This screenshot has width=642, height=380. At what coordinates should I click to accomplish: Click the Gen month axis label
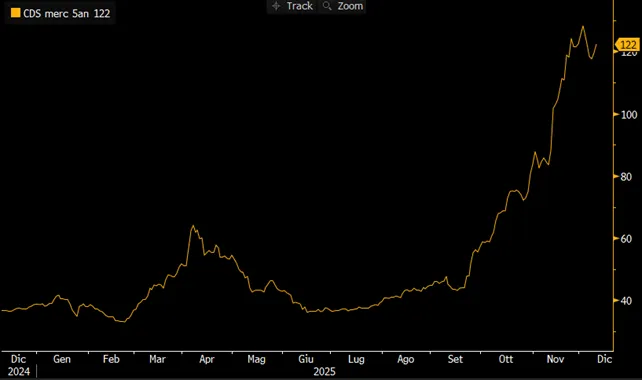coord(62,359)
